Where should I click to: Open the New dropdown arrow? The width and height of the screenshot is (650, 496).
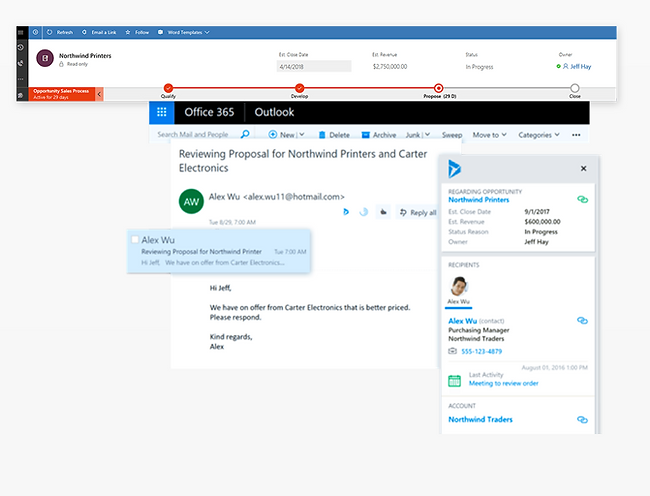[302, 134]
